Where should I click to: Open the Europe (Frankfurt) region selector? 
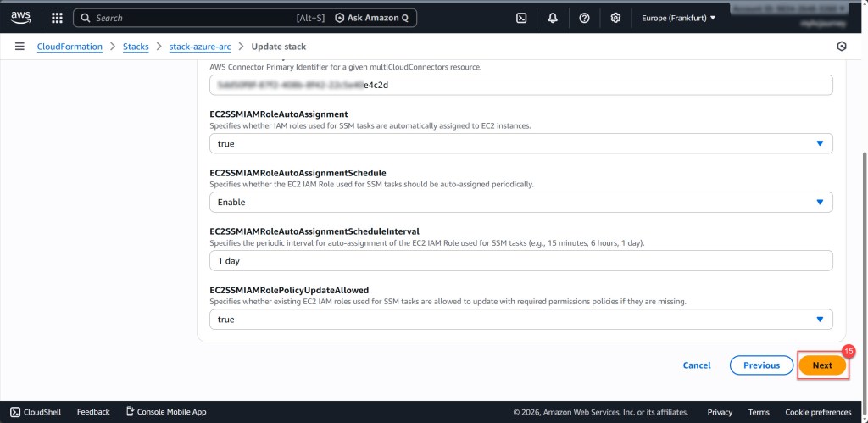point(678,18)
